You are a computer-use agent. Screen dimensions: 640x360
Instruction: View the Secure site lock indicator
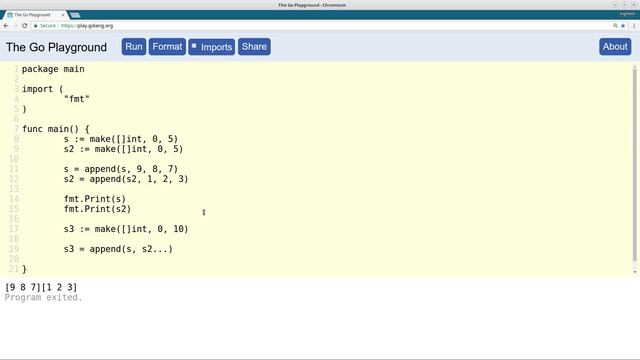pyautogui.click(x=44, y=26)
